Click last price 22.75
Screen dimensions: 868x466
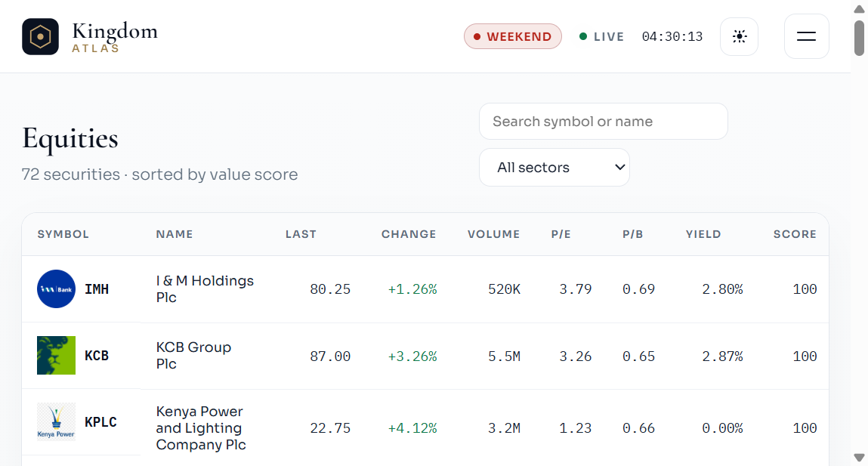[x=330, y=427]
